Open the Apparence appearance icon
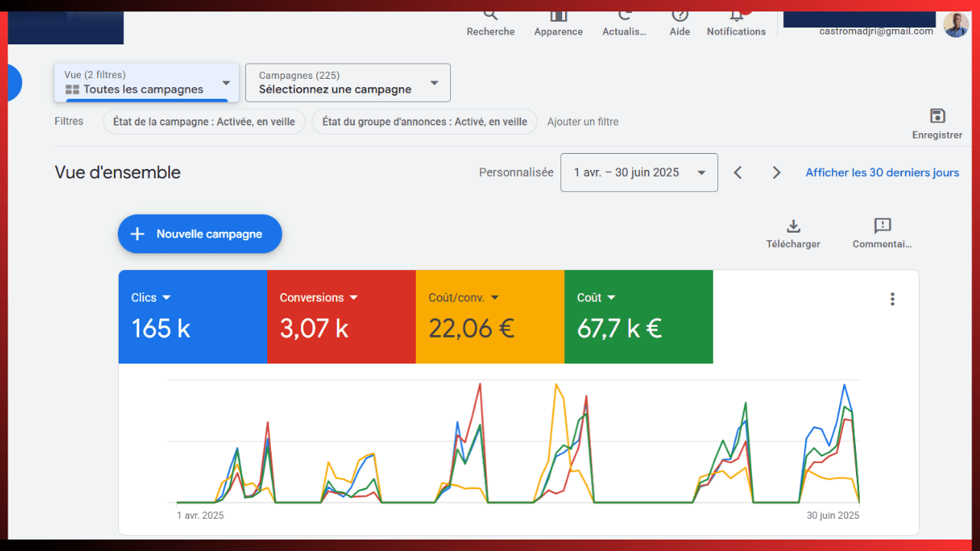The height and width of the screenshot is (551, 980). coord(558,15)
